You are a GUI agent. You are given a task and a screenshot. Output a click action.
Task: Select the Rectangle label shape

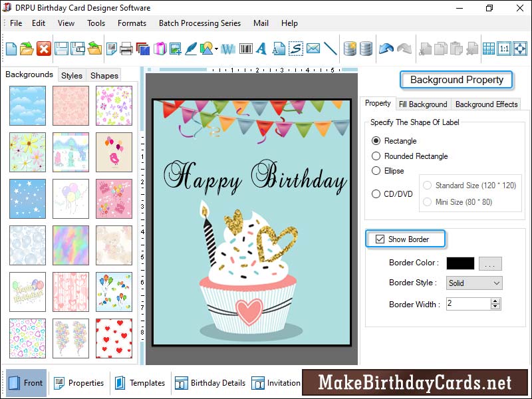376,141
